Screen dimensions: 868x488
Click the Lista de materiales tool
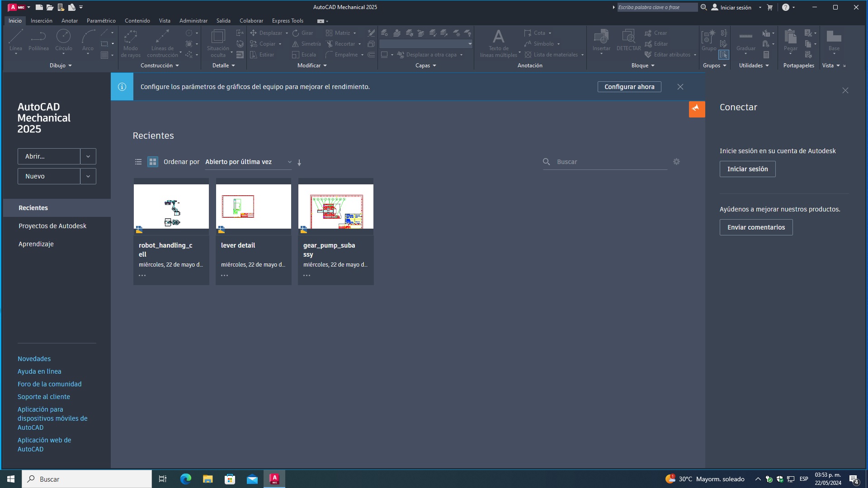[x=551, y=55]
